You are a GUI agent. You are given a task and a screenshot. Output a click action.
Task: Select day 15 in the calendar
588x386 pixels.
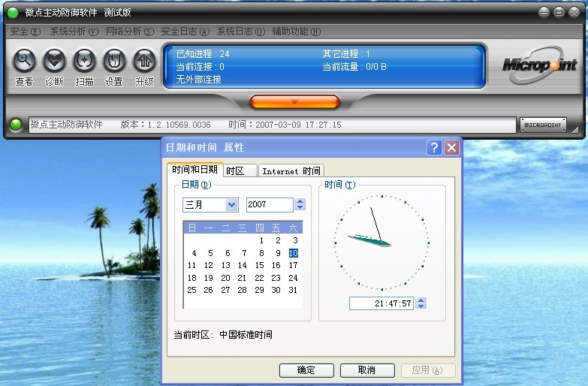tap(260, 265)
